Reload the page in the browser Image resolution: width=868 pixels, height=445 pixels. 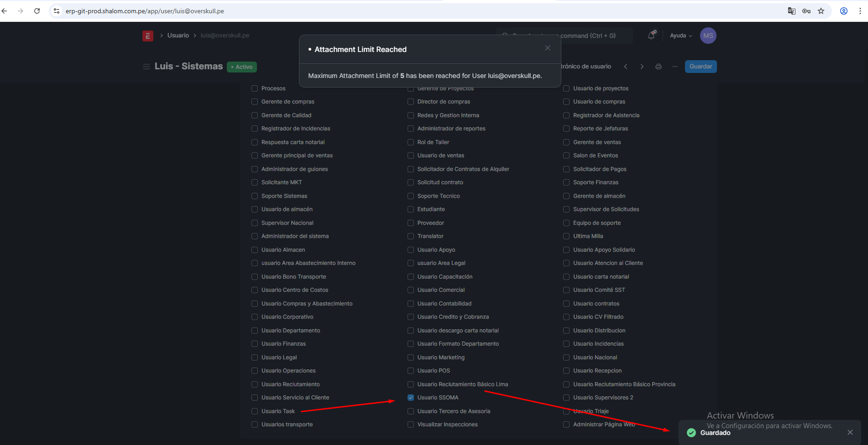pos(37,11)
